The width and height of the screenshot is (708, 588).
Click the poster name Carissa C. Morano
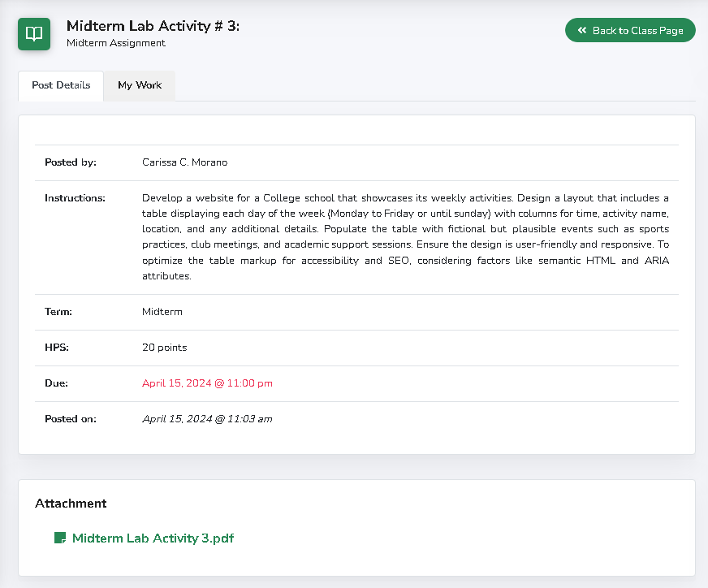point(184,162)
